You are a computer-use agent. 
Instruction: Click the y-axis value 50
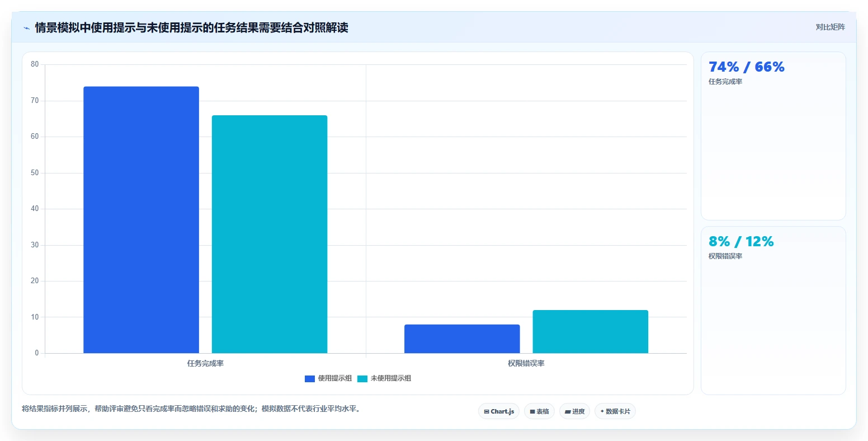click(x=35, y=173)
